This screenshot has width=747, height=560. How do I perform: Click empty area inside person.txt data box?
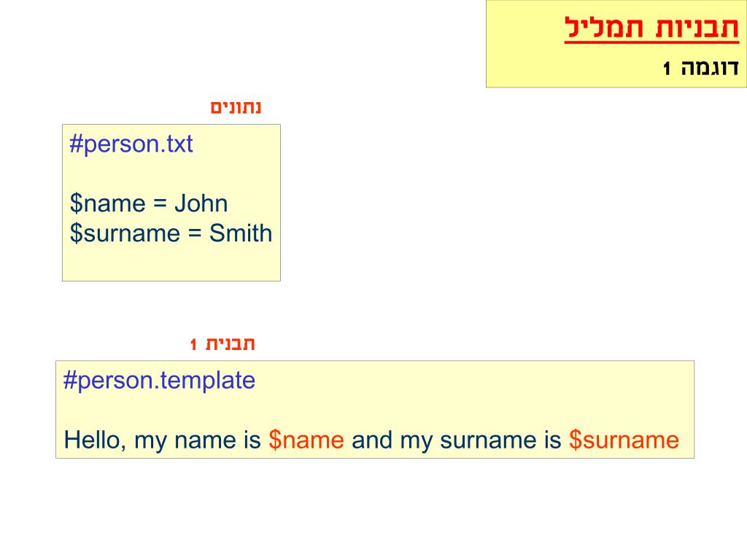171,262
